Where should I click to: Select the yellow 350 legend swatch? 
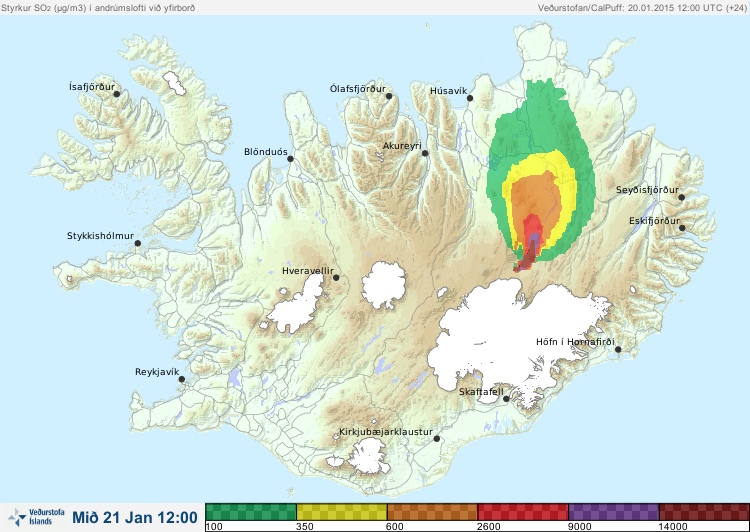click(x=342, y=512)
